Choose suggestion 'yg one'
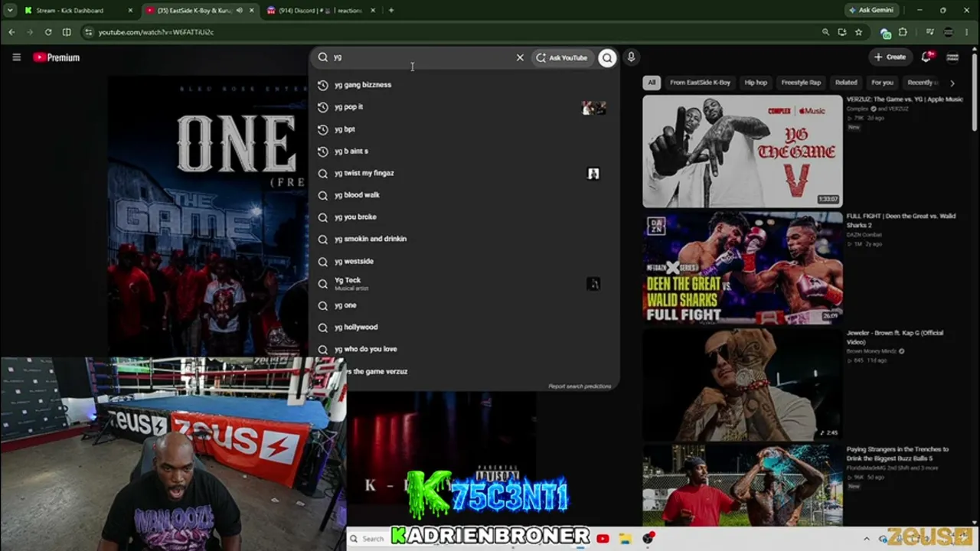980x551 pixels. coord(464,305)
